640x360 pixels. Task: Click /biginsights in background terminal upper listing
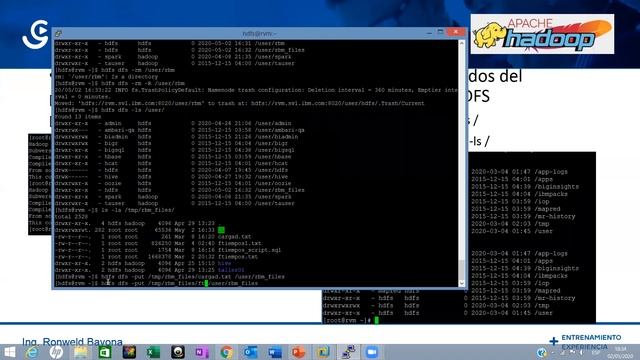pyautogui.click(x=556, y=187)
